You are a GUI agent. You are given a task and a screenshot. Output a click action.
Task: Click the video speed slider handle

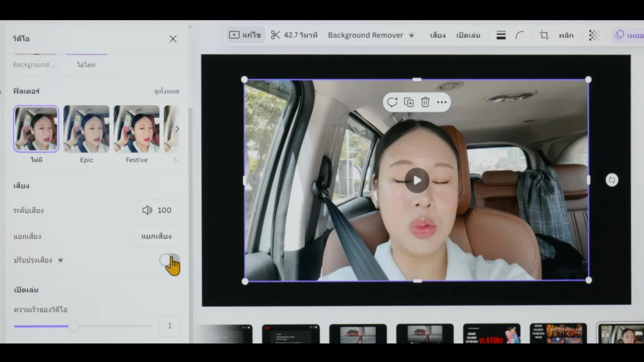74,326
